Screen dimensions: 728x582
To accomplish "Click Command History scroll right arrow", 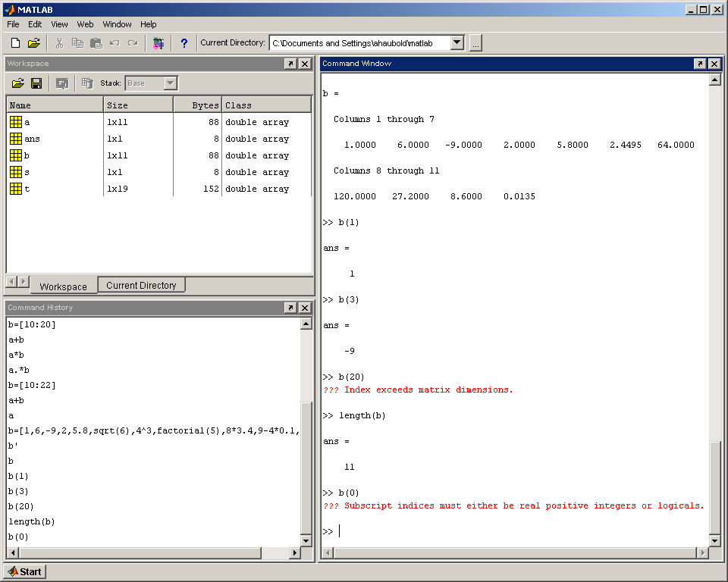I will tap(294, 552).
